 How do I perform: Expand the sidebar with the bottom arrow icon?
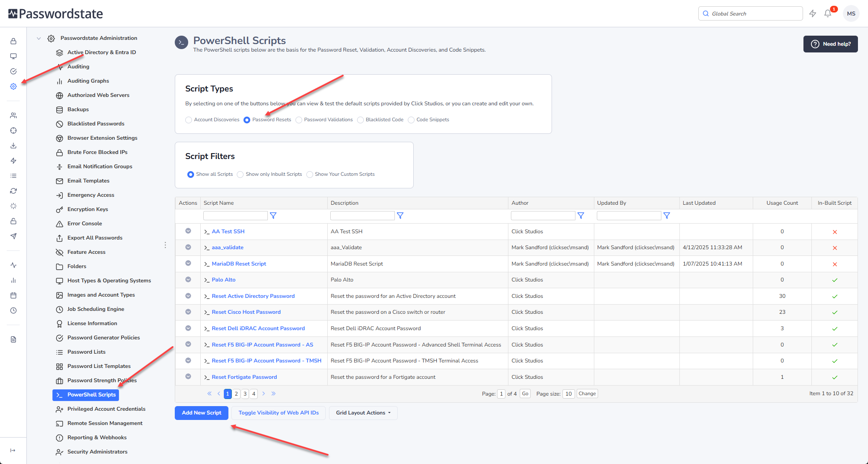[13, 450]
